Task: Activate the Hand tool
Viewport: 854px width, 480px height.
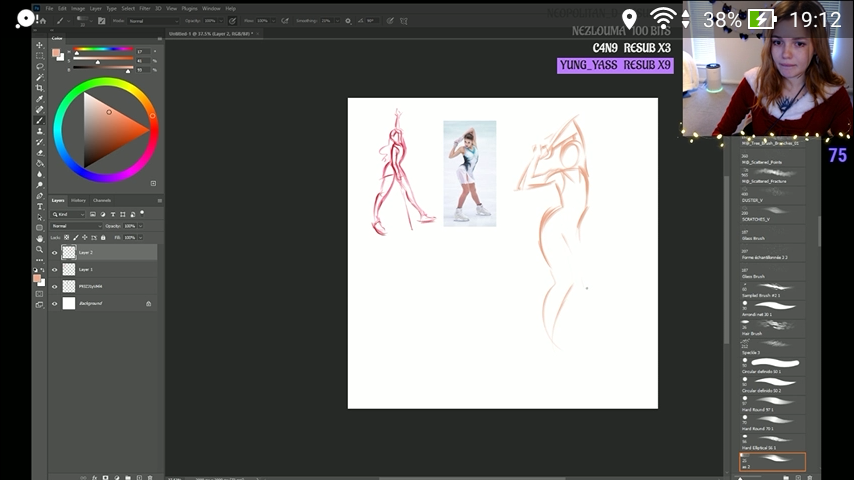Action: click(40, 238)
